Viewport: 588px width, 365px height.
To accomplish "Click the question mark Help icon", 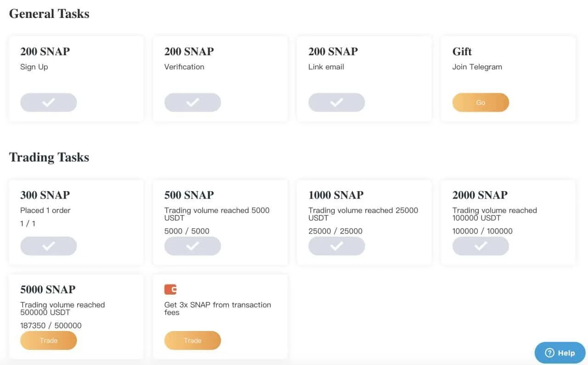I will (x=549, y=353).
